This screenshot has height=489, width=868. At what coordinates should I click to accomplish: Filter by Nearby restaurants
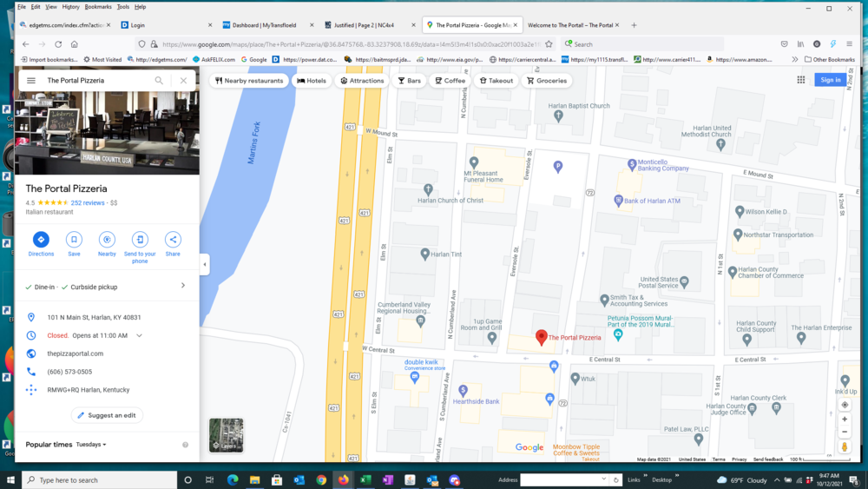point(249,80)
